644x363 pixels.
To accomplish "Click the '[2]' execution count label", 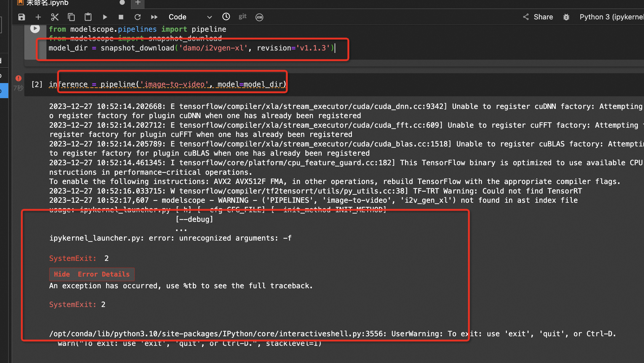I will point(37,84).
